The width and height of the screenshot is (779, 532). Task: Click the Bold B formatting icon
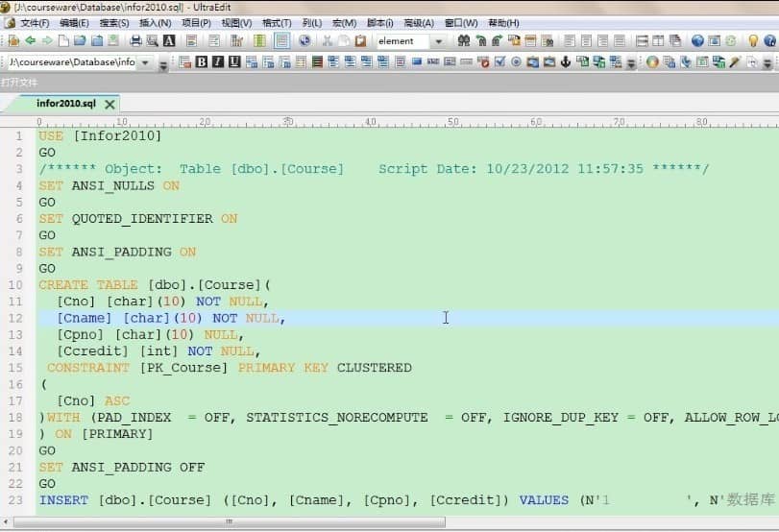click(x=202, y=62)
